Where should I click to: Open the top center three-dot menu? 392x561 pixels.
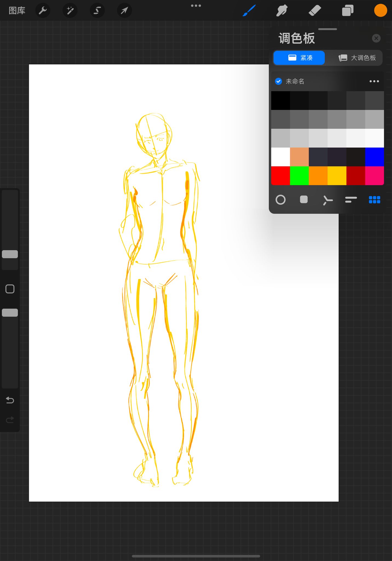tap(196, 6)
